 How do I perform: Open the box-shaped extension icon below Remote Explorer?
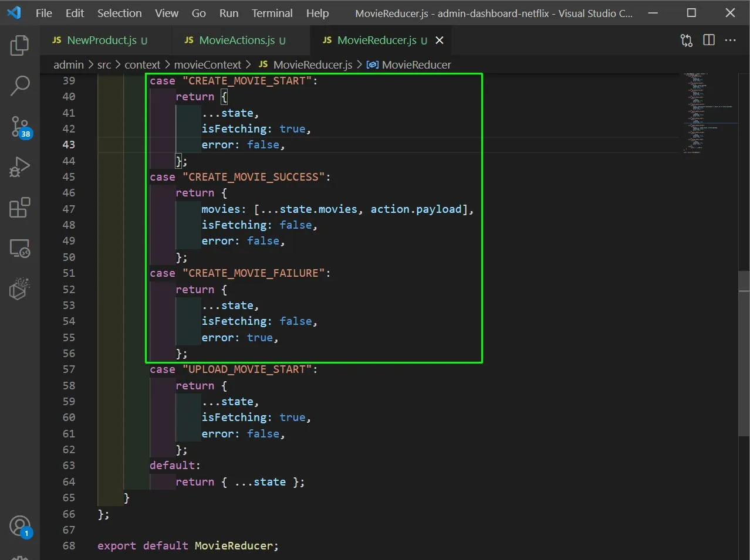point(19,289)
